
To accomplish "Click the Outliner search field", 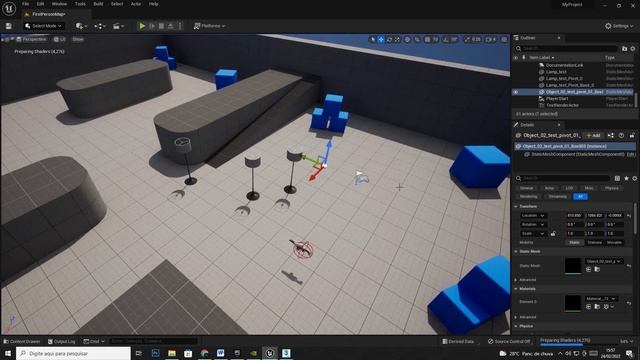I will 567,48.
